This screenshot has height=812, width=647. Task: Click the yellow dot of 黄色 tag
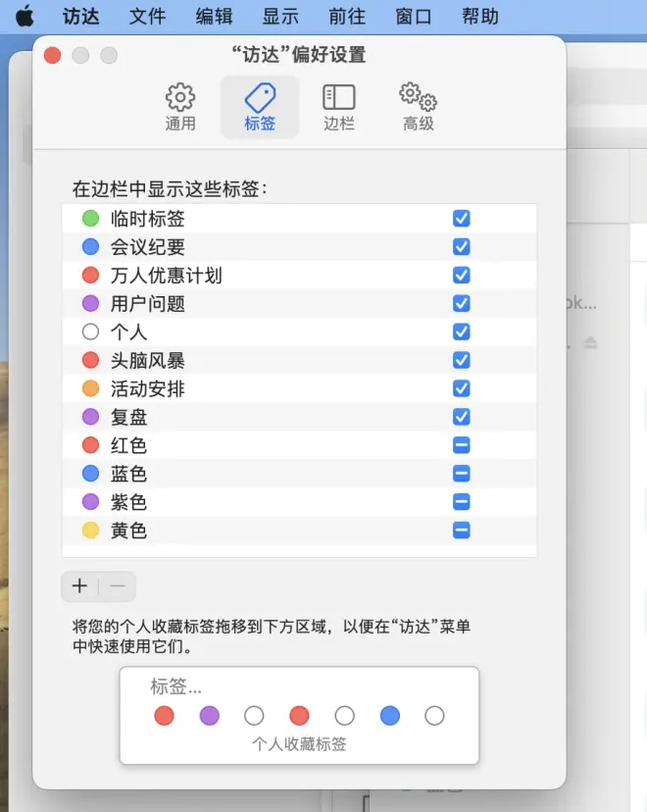click(90, 531)
